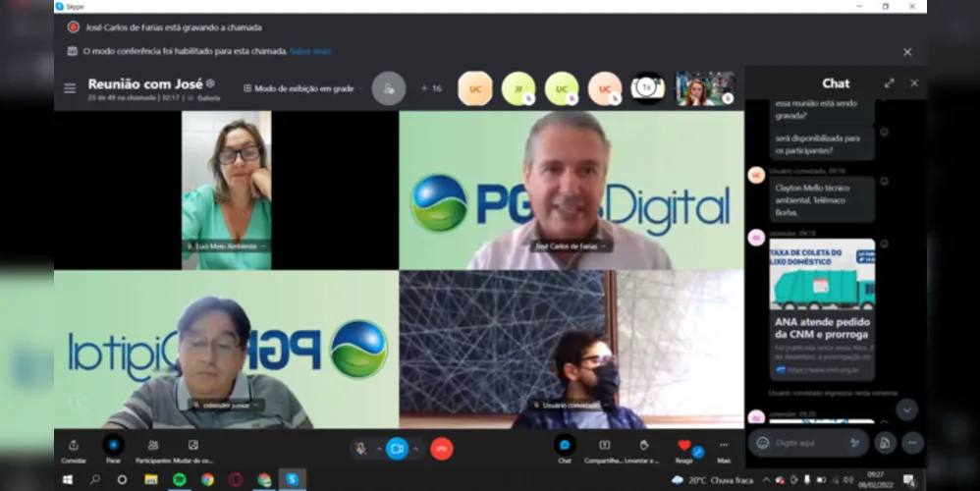Open meeting settings gear next to Reunião com José

pyautogui.click(x=210, y=83)
